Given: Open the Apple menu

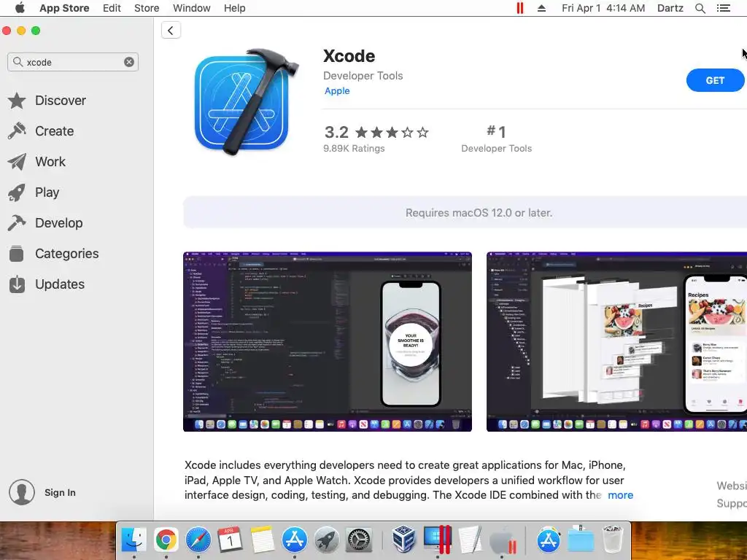Looking at the screenshot, I should tap(20, 8).
